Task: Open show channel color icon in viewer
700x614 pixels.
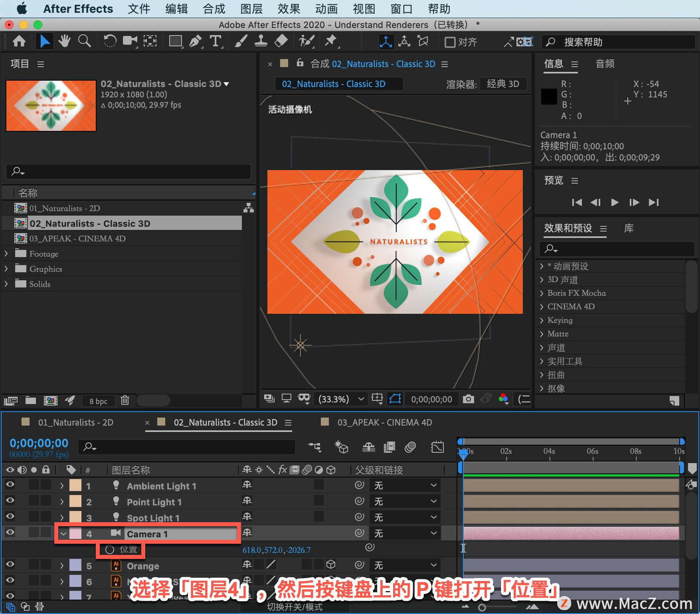Action: pyautogui.click(x=503, y=398)
